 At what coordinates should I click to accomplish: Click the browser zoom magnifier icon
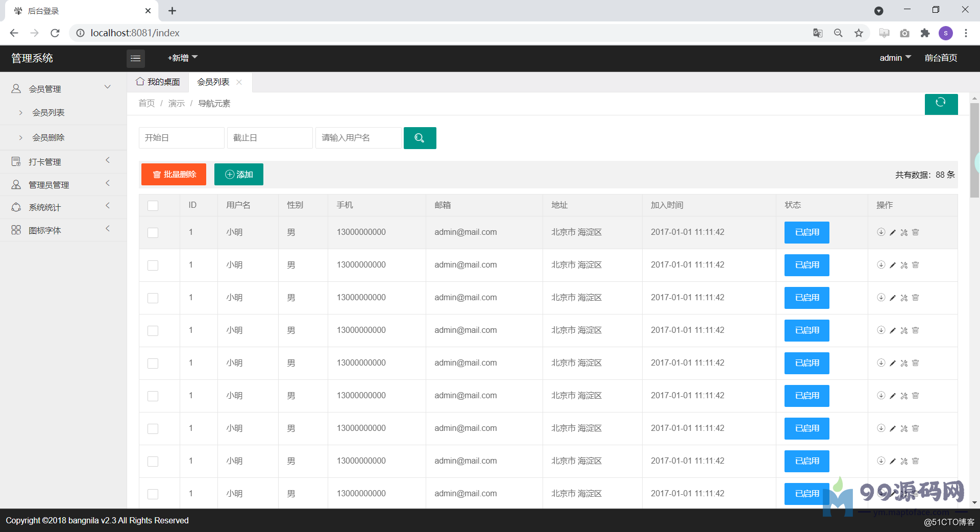pyautogui.click(x=838, y=33)
